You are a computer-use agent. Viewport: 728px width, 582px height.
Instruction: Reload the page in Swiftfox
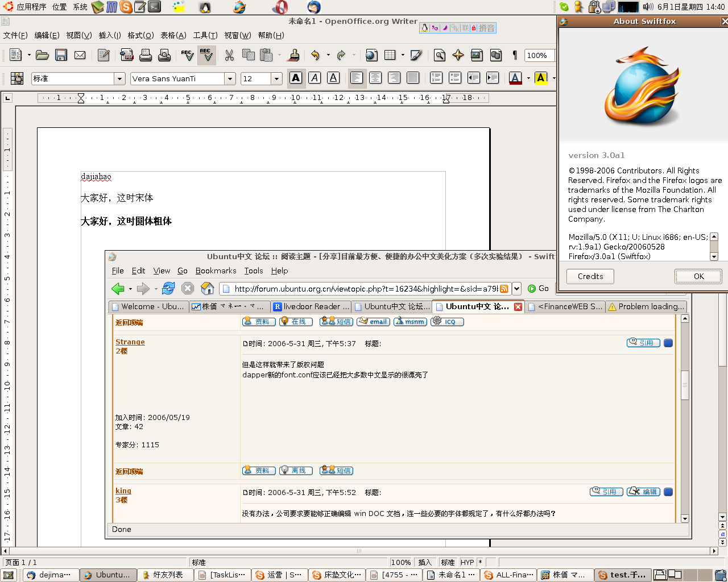[168, 288]
